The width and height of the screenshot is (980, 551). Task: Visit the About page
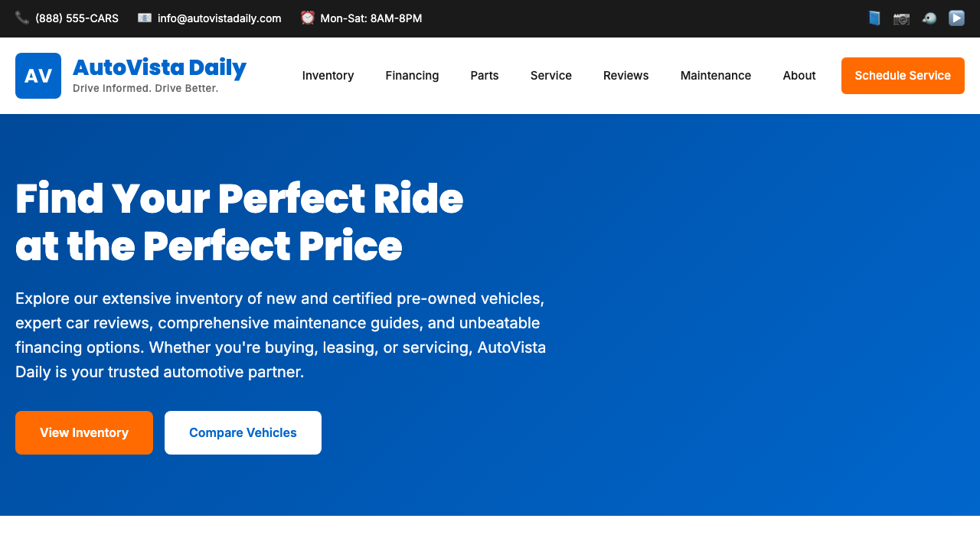[x=799, y=76]
